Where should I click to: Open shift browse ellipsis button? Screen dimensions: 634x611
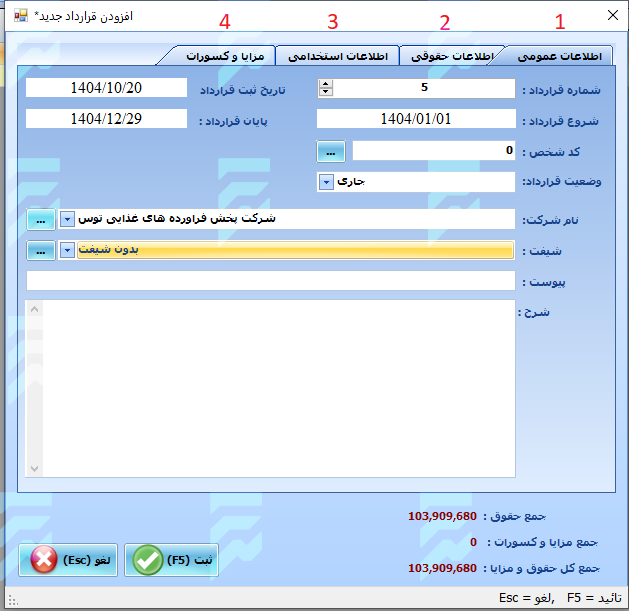tap(40, 250)
